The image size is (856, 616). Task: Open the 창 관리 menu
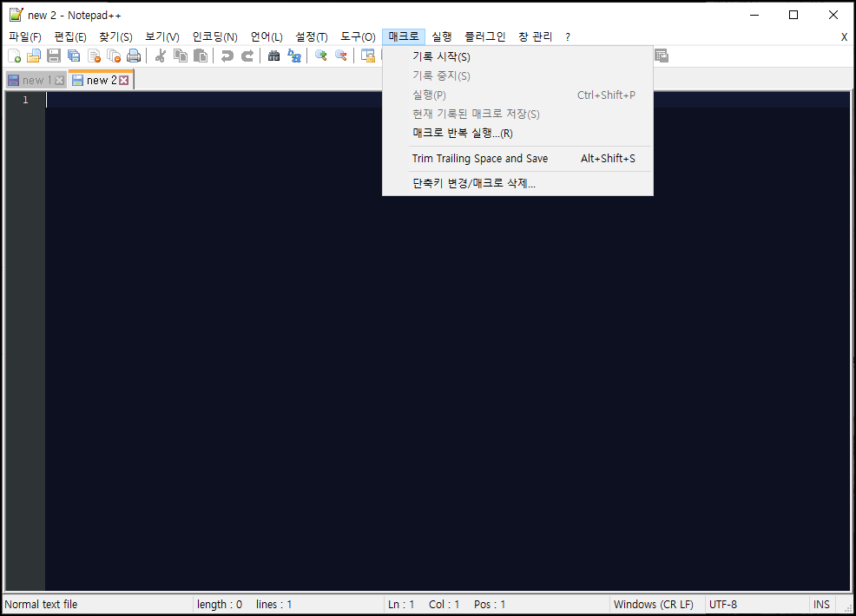[x=535, y=36]
